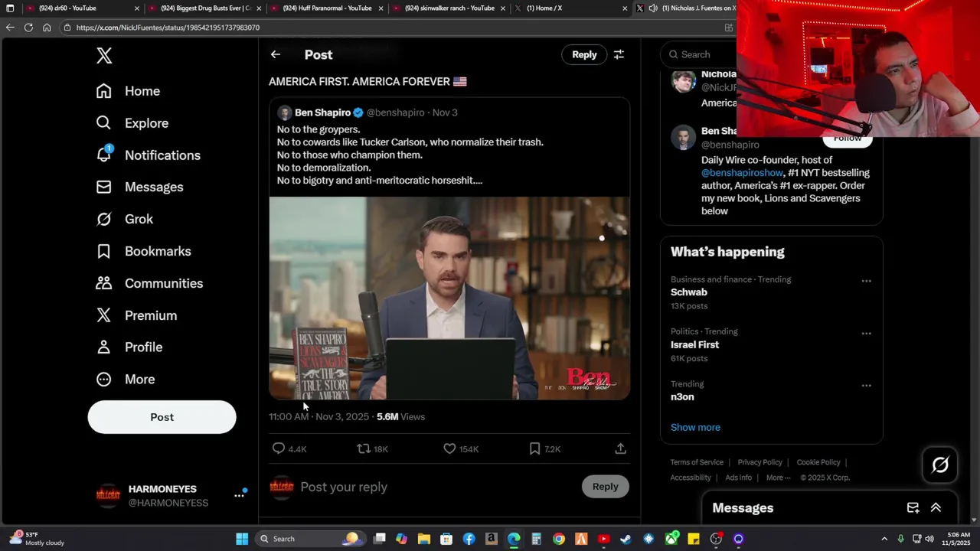Viewport: 980px width, 551px height.
Task: Open floating Grok button at right
Action: coord(940,465)
